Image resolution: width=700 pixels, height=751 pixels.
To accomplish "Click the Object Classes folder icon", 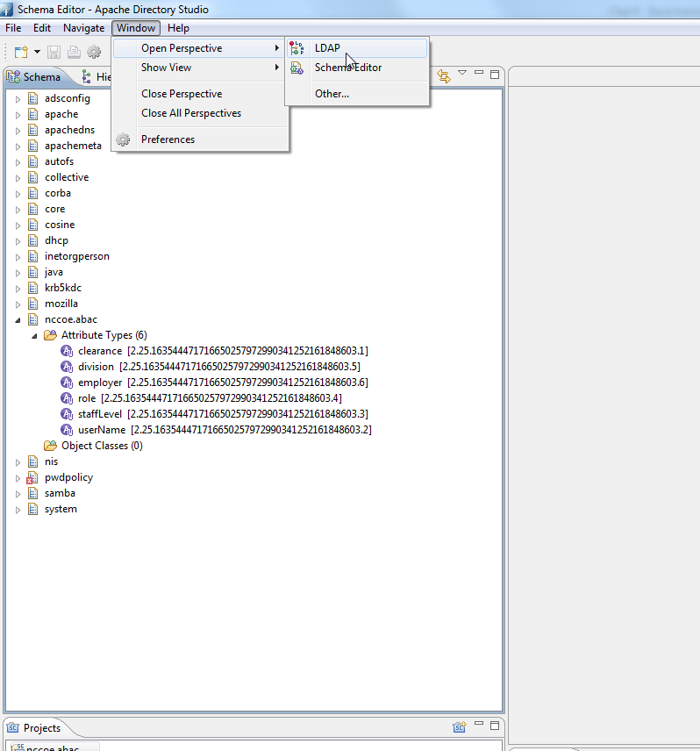I will click(x=50, y=446).
